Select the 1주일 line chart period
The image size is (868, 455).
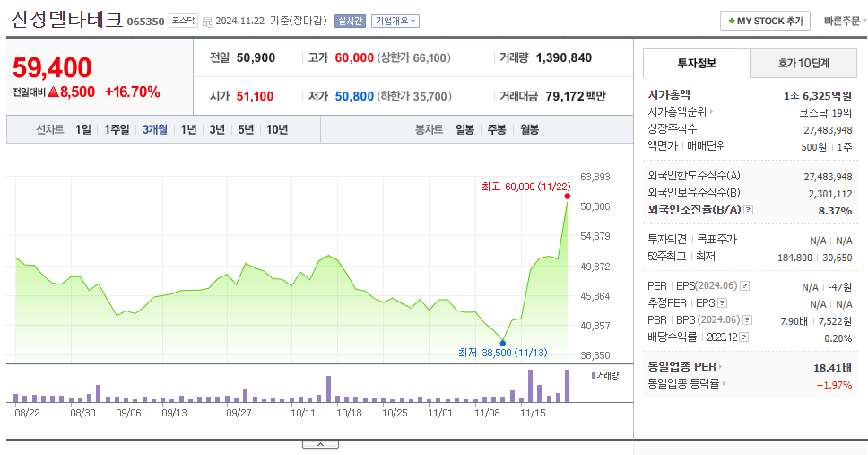117,130
